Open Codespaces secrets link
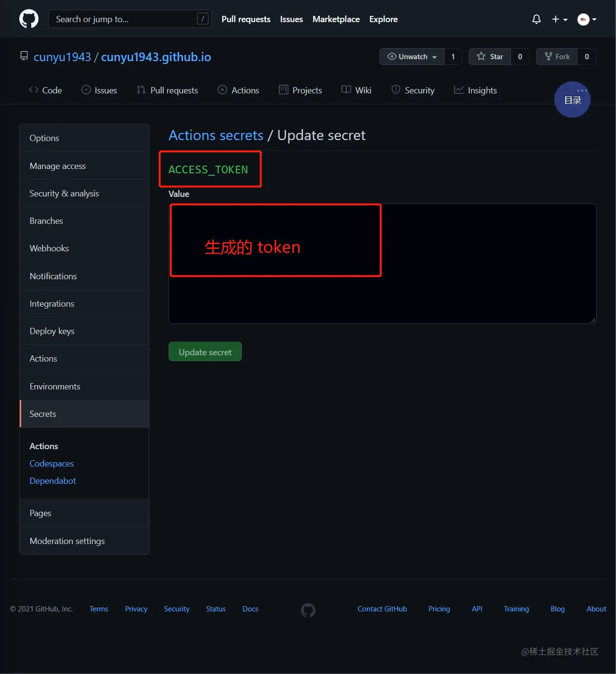The width and height of the screenshot is (616, 674). point(52,464)
